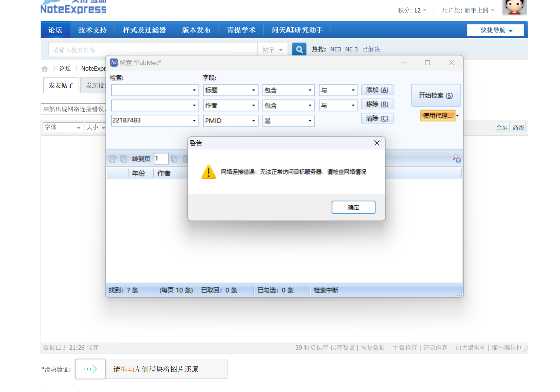The height and width of the screenshot is (392, 560).
Task: Click the 使用代理 button
Action: 437,116
